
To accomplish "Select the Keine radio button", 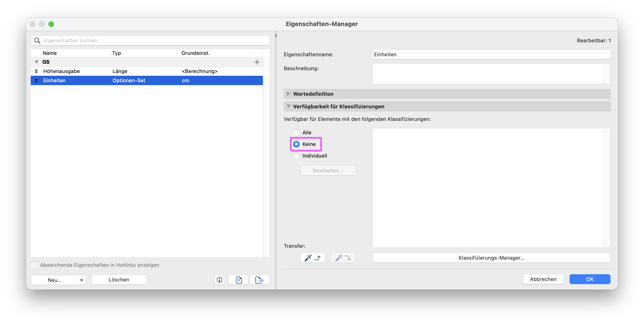I will coord(296,144).
